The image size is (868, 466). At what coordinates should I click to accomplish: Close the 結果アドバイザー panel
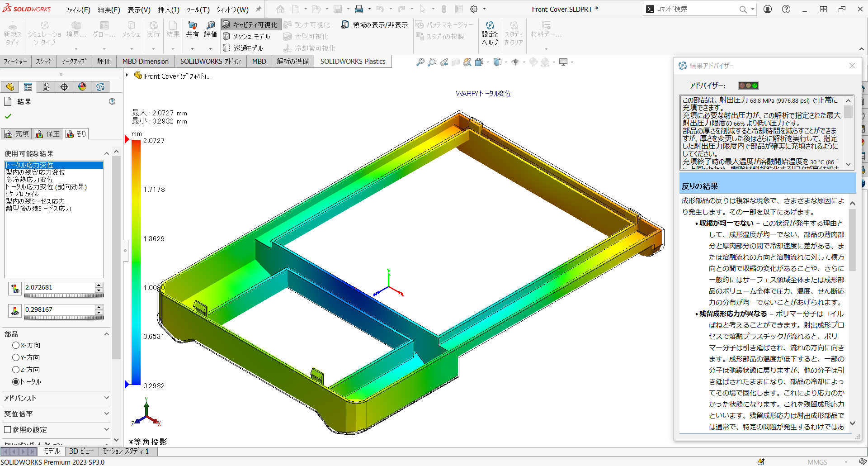tap(852, 66)
